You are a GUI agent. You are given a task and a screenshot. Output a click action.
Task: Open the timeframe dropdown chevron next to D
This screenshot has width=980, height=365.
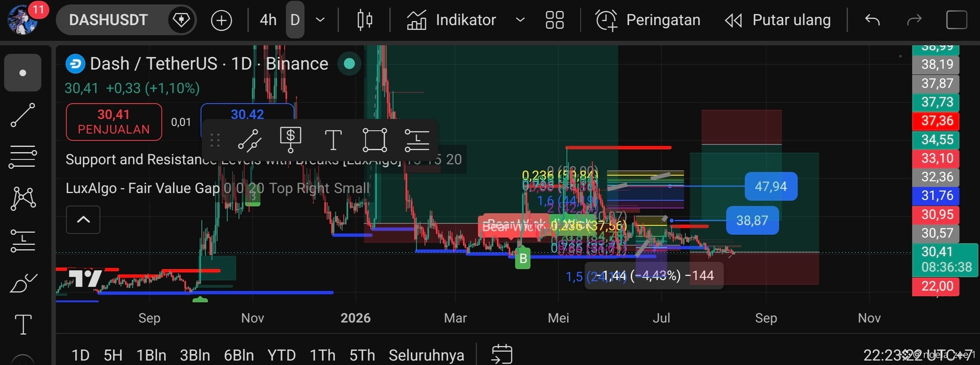pos(320,20)
